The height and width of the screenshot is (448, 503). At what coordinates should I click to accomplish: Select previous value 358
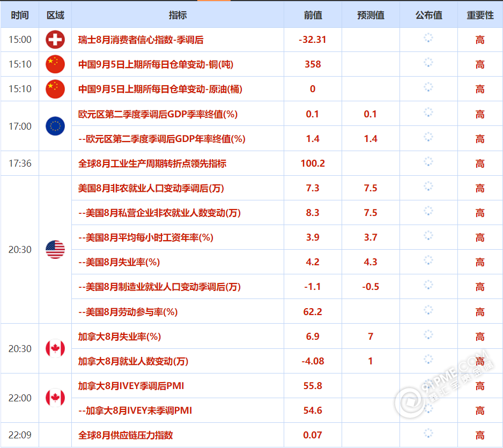313,64
